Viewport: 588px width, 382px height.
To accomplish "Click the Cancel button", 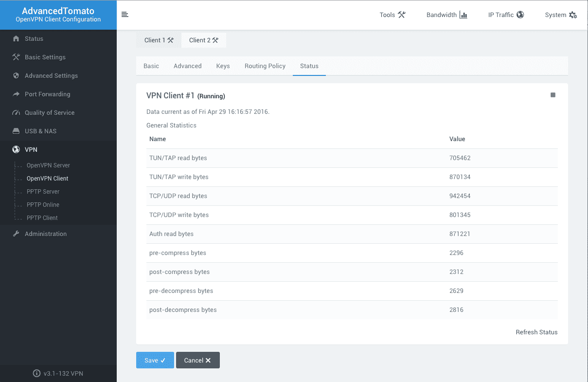I will pos(197,360).
